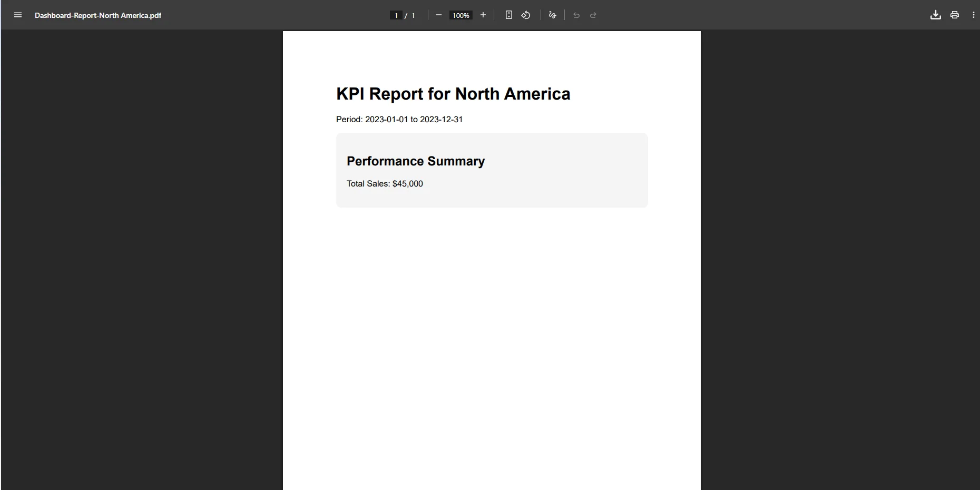
Task: Rotate the page counterclockwise
Action: pyautogui.click(x=526, y=15)
